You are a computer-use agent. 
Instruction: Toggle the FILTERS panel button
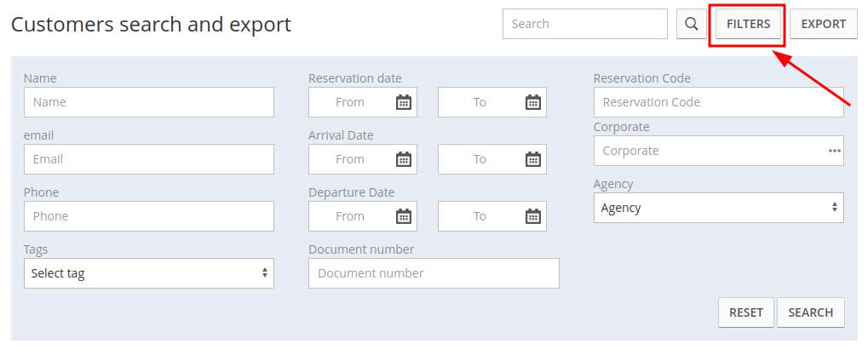[x=748, y=24]
